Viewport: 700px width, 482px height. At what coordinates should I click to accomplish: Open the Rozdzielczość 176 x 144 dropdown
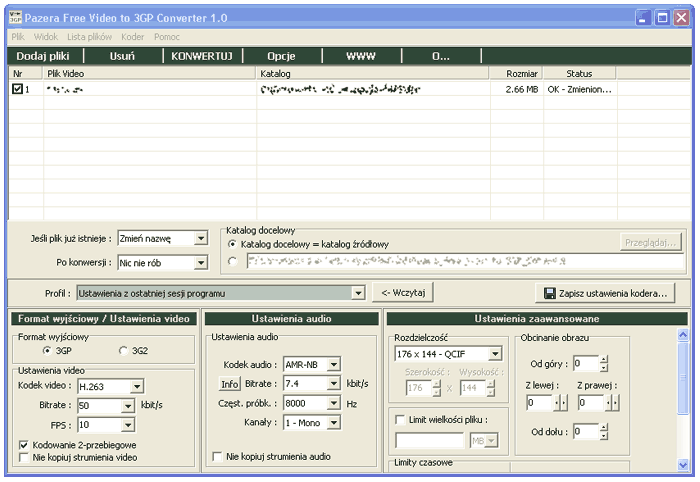tap(496, 354)
